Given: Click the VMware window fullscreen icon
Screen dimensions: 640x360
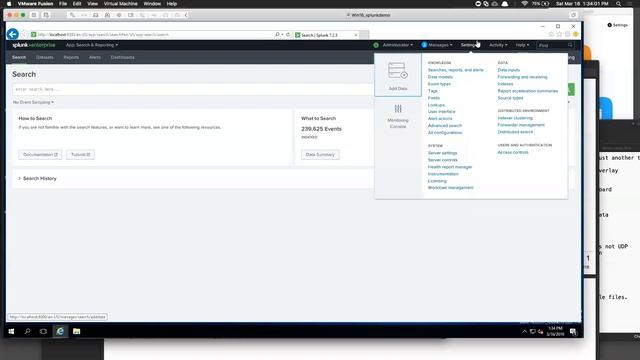Looking at the screenshot, I should [x=573, y=15].
